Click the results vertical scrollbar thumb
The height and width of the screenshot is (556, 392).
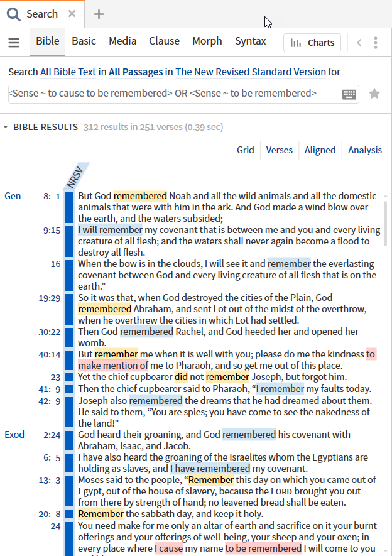tap(386, 224)
